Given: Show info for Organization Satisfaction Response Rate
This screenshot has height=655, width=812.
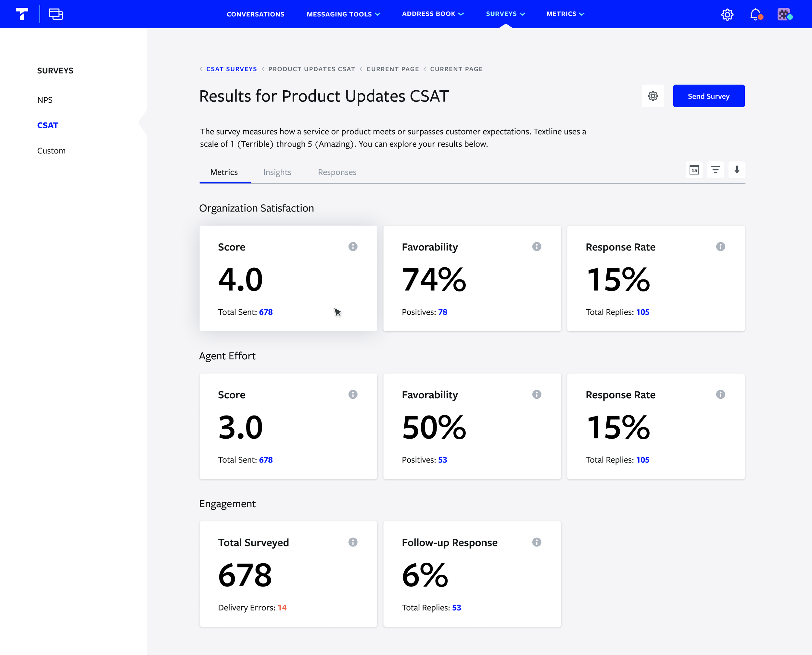Looking at the screenshot, I should coord(720,246).
